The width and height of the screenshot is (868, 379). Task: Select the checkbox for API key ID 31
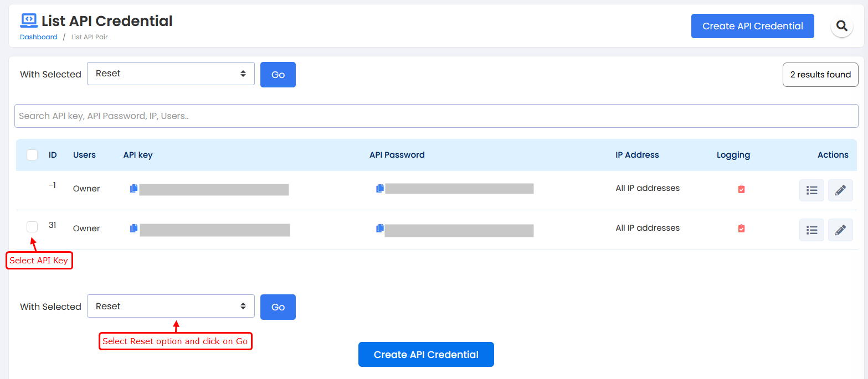point(32,227)
